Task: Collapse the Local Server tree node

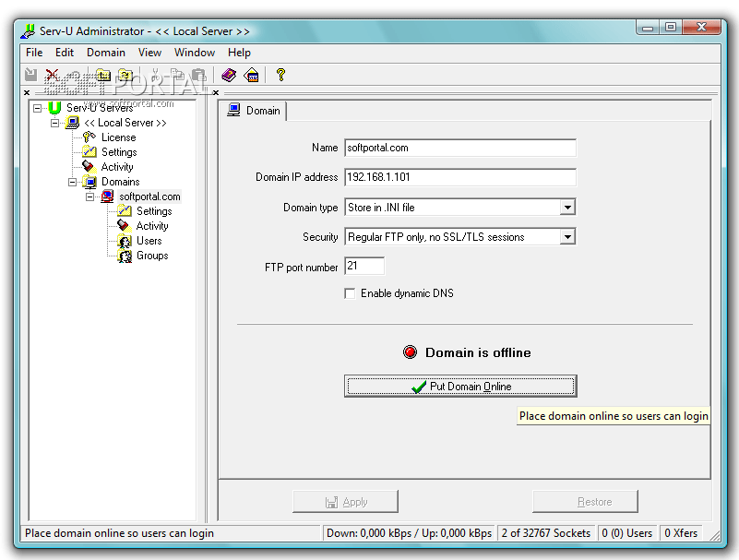Action: [x=55, y=123]
